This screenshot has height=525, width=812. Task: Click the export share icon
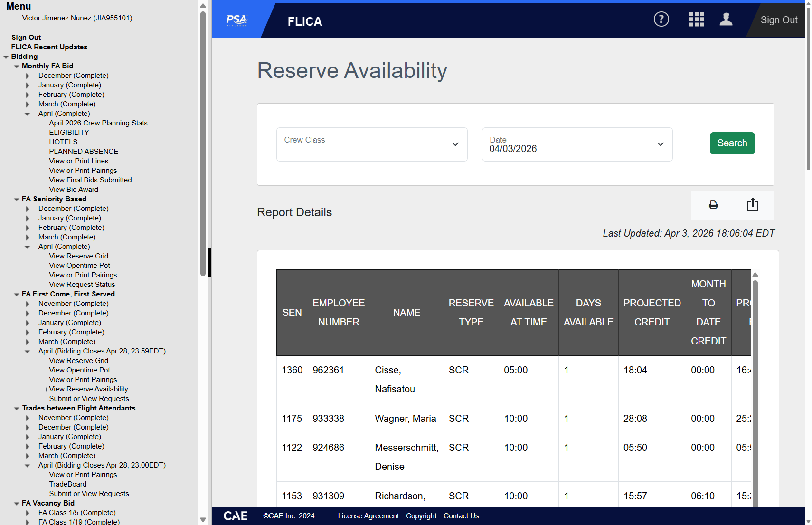pos(752,205)
